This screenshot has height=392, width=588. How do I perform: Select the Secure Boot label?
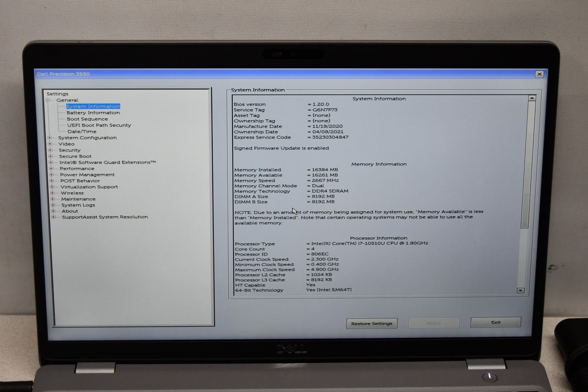coord(75,156)
